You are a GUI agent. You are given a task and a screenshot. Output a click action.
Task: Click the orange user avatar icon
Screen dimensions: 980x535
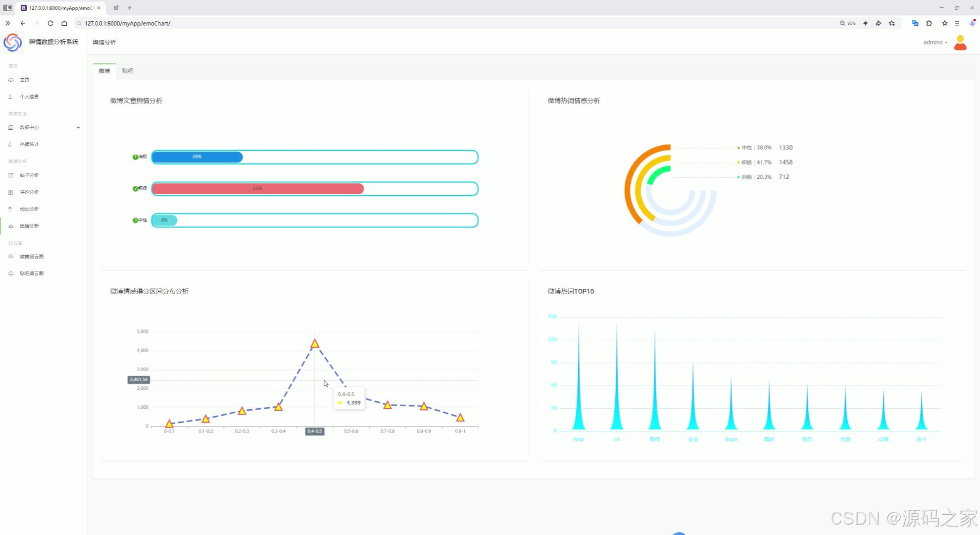pyautogui.click(x=960, y=43)
